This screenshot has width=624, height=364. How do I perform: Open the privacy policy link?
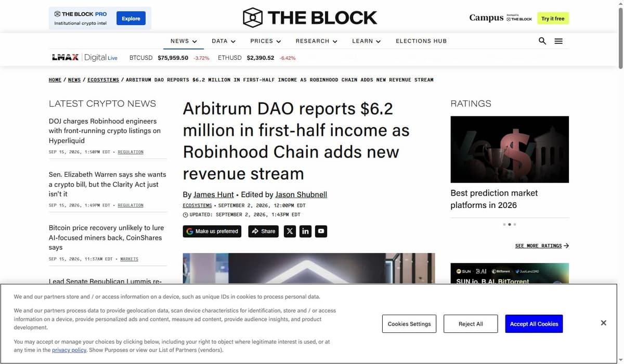click(x=69, y=350)
